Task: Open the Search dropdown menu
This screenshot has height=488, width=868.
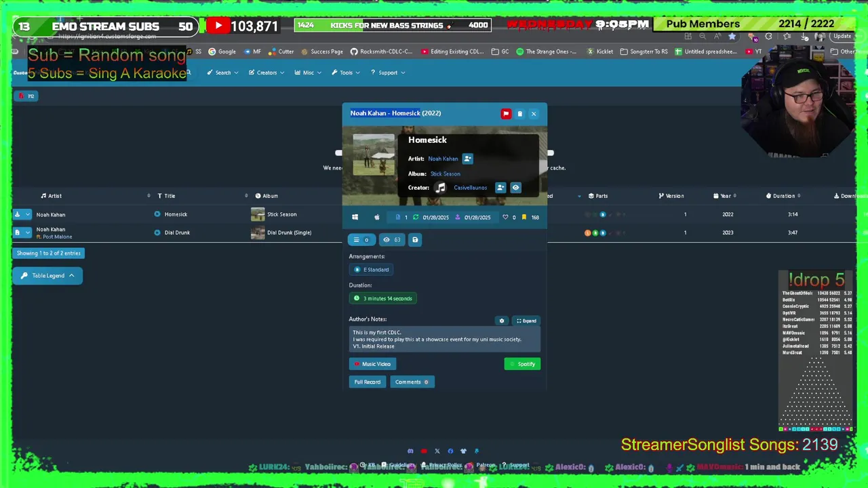Action: click(223, 73)
